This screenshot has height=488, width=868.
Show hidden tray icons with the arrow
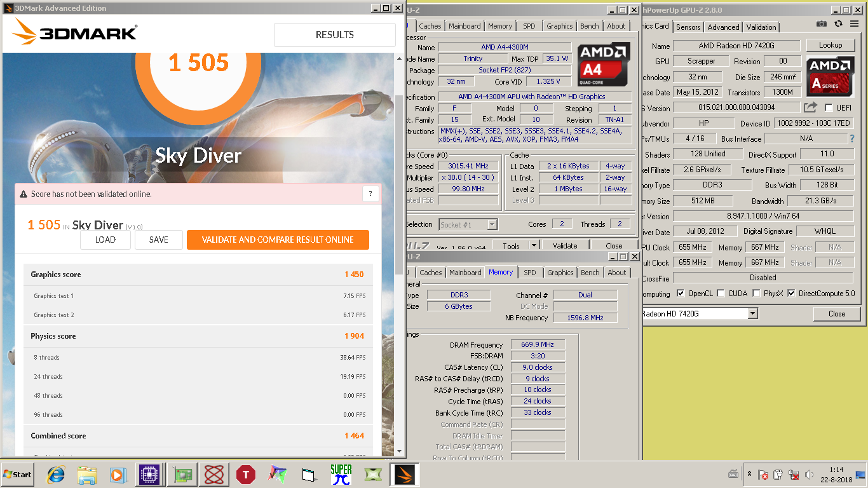[x=749, y=475]
